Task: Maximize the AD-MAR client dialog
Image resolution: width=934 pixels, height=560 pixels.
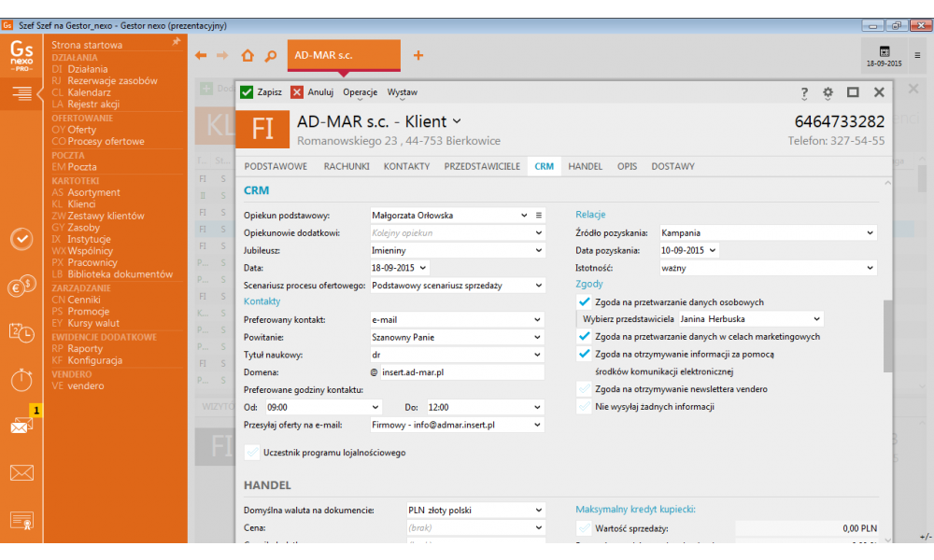Action: [x=853, y=91]
